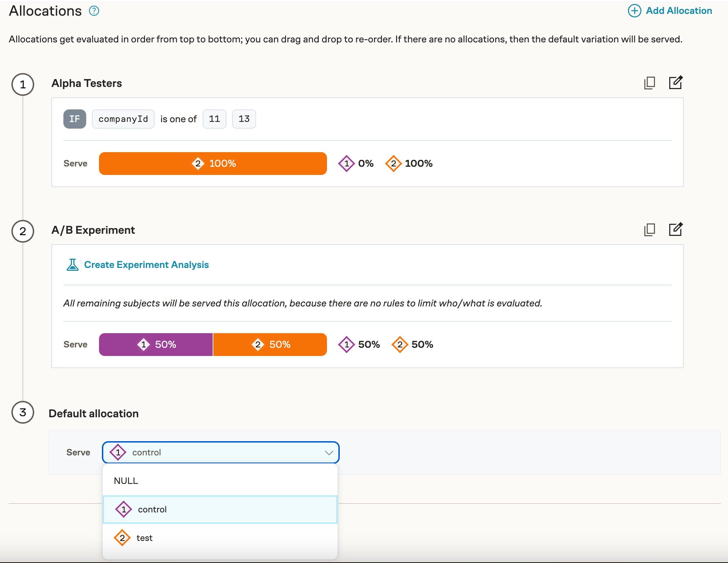
Task: Click the A/B Experiment allocation section header
Action: (93, 229)
